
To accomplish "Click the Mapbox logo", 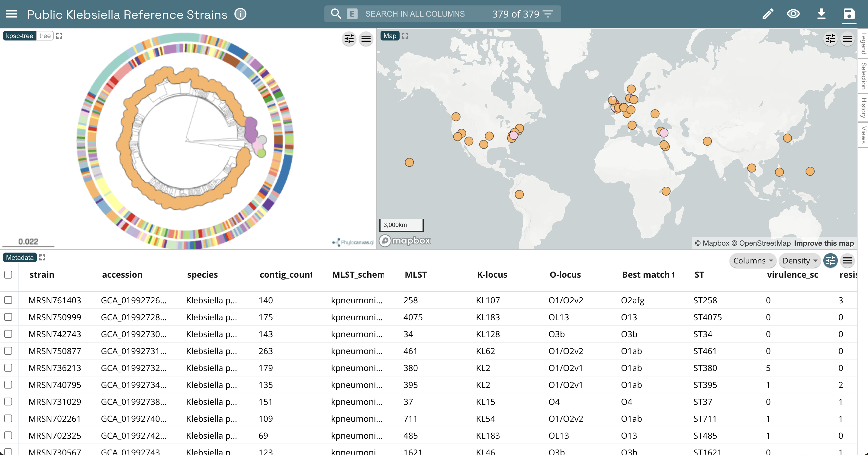I will tap(405, 240).
